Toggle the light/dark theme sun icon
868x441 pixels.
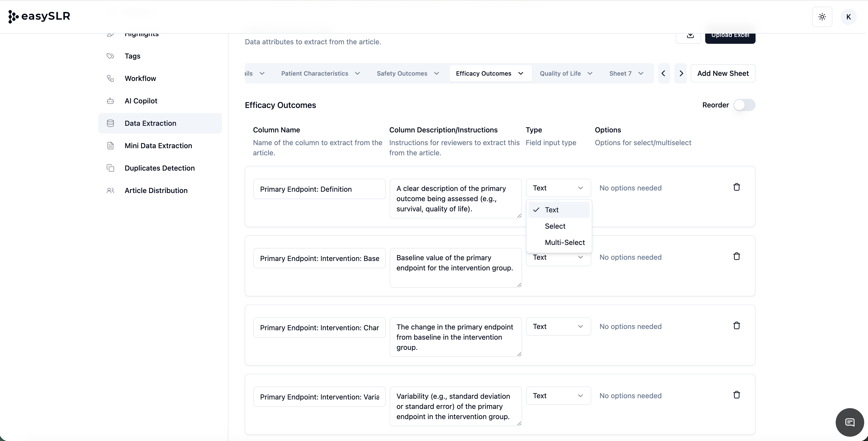point(822,17)
